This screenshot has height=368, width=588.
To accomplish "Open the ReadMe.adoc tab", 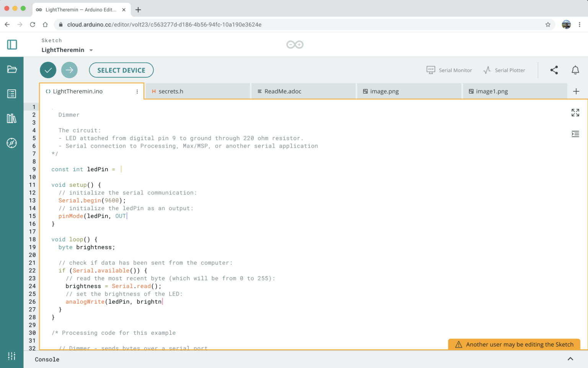I will pyautogui.click(x=282, y=91).
